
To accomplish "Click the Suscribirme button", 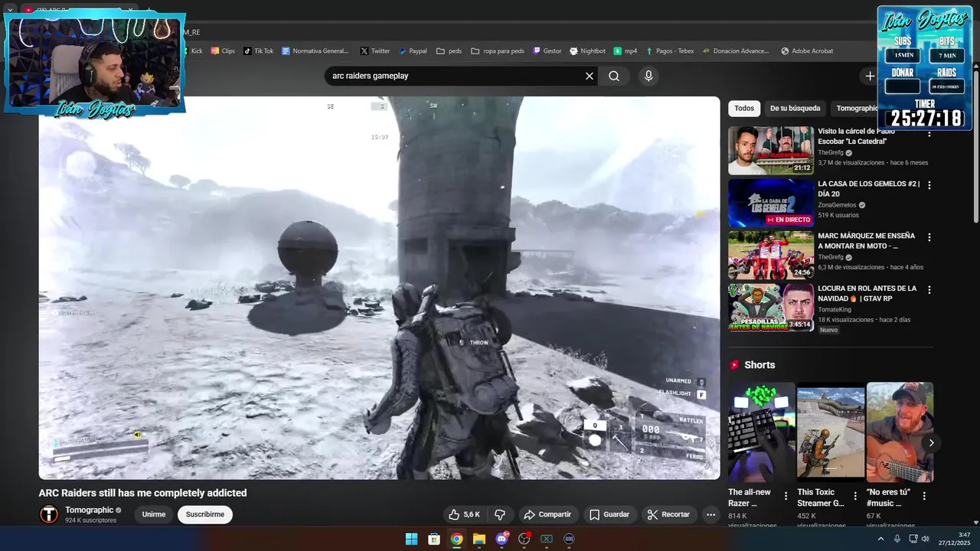I will (x=205, y=514).
